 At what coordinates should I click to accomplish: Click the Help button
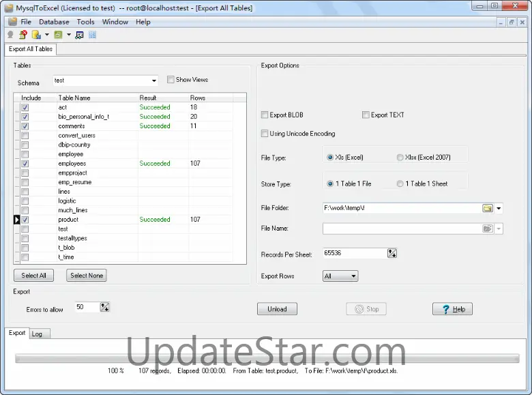(452, 309)
